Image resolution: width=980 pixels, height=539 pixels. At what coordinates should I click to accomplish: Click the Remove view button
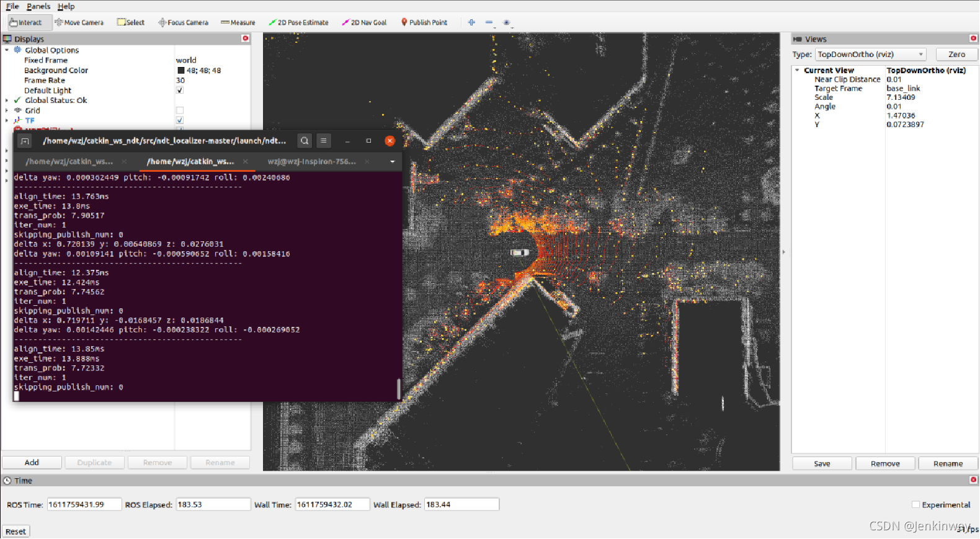point(885,464)
